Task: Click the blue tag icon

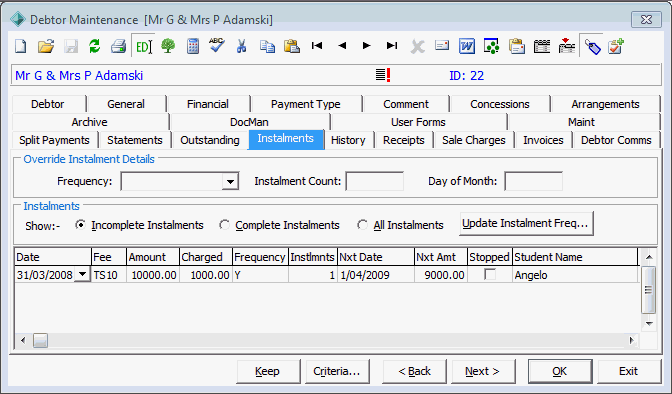Action: coord(592,46)
